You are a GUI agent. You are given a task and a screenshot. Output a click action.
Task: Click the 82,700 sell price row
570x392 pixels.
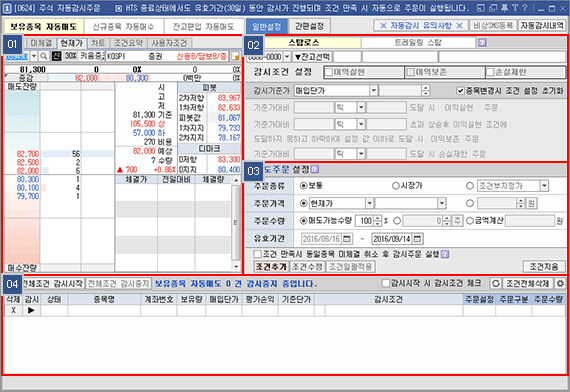click(x=59, y=154)
